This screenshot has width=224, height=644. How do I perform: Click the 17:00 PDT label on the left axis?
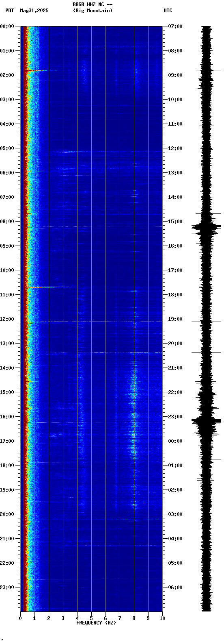coord(7,441)
